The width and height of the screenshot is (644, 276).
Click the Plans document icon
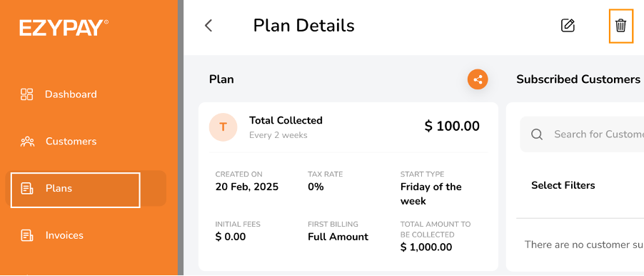pyautogui.click(x=26, y=188)
